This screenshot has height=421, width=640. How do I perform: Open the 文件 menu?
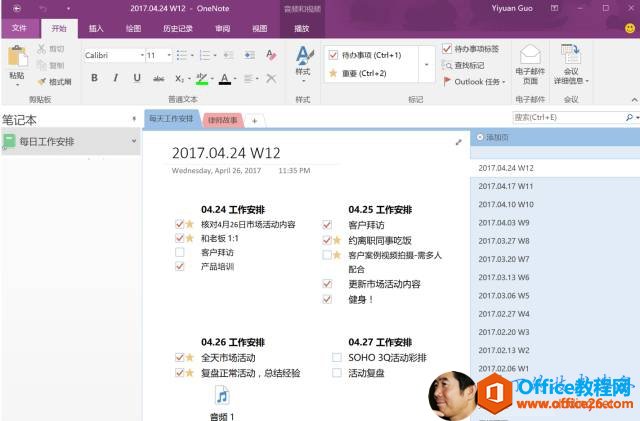[19, 28]
